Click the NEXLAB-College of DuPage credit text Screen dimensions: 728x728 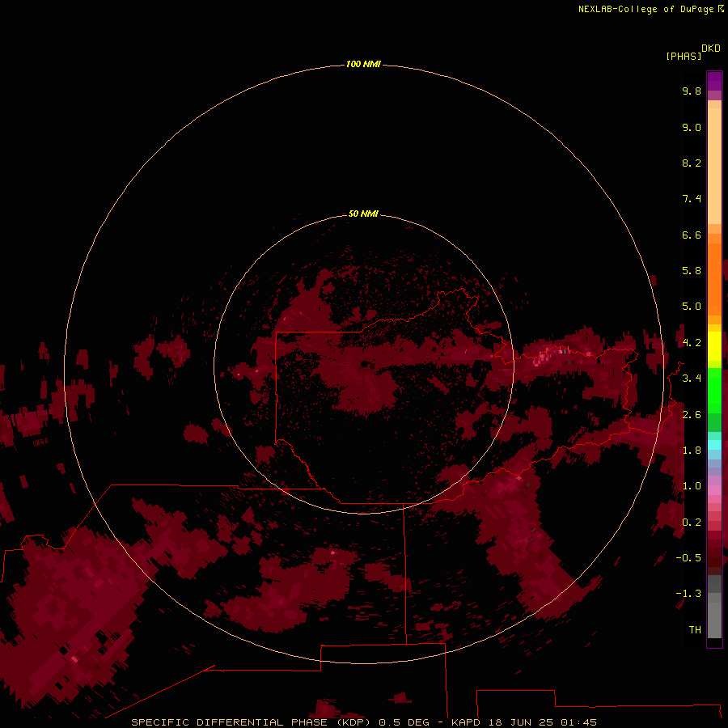pyautogui.click(x=645, y=9)
